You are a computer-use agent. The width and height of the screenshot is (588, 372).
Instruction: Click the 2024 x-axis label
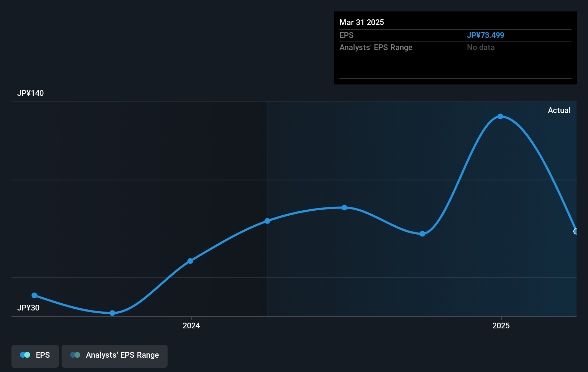pos(191,325)
